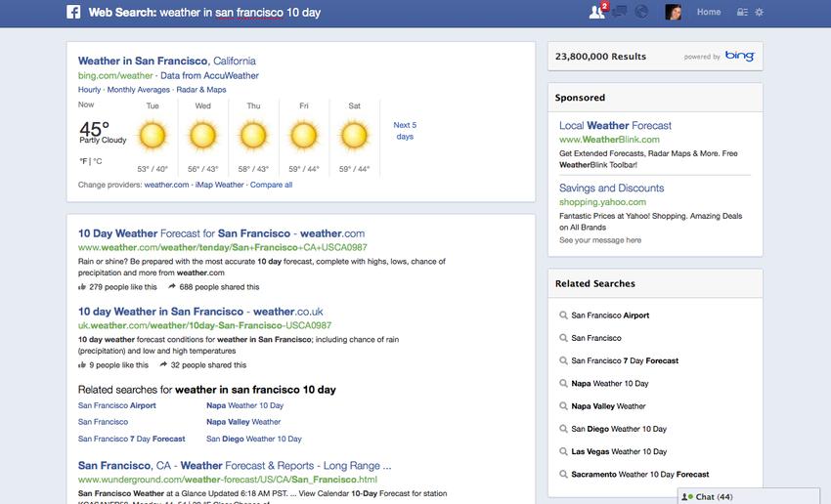Open the privacy shortcuts lock icon
This screenshot has width=831, height=504.
coord(741,13)
